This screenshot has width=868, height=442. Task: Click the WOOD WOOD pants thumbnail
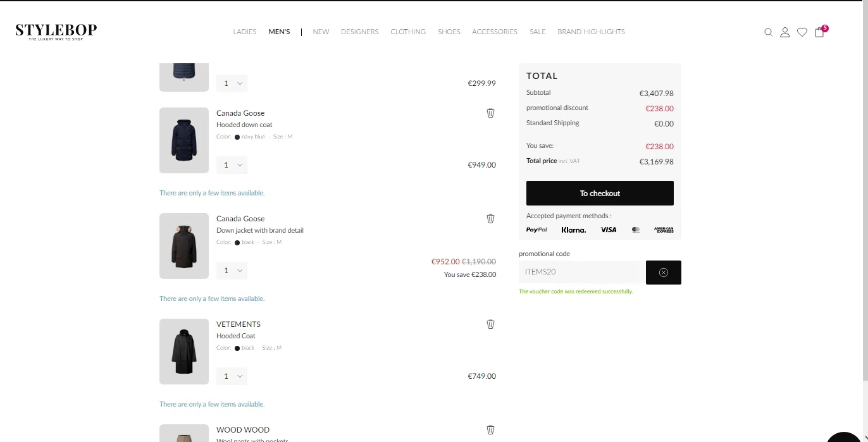184,433
